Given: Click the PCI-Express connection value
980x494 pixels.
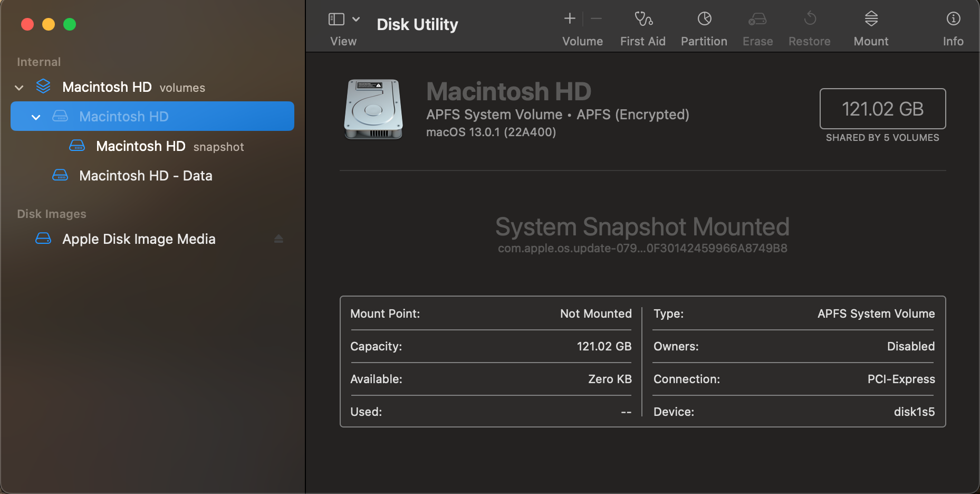Looking at the screenshot, I should coord(901,379).
